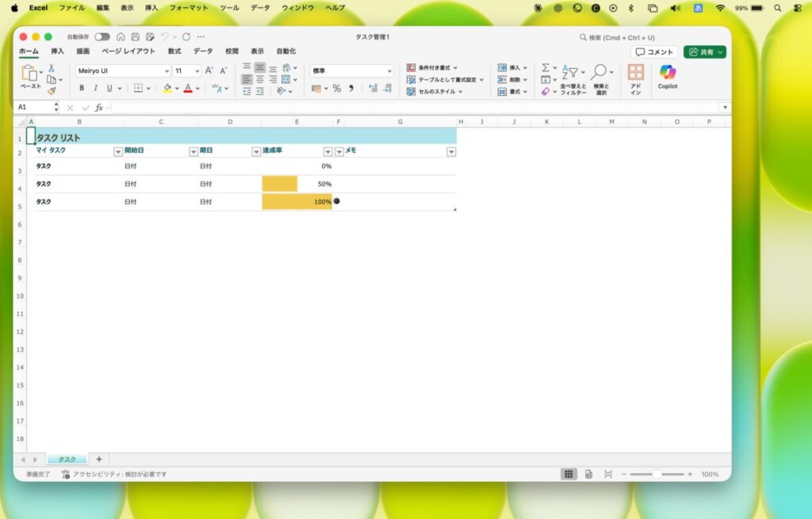Select the Italic formatting button
The image size is (812, 519).
coord(95,89)
